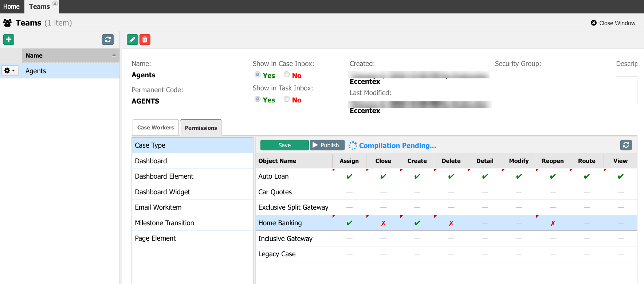Close the Teams tab with its x icon
The width and height of the screenshot is (644, 284).
[55, 4]
